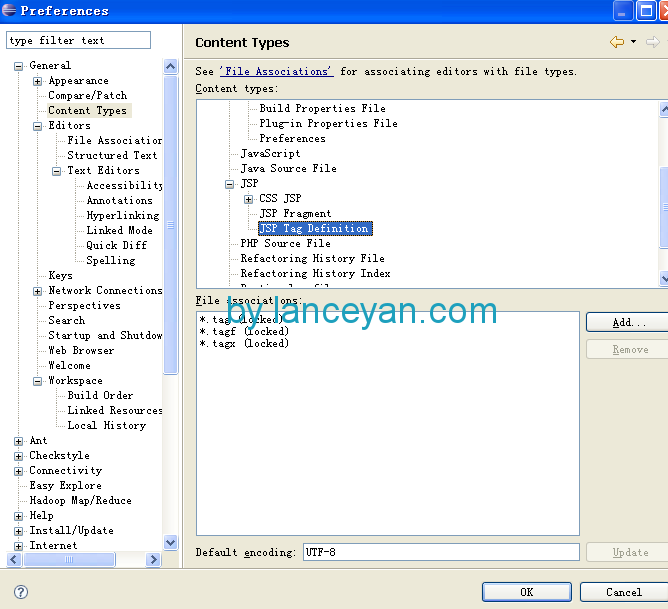Click left tree horizontal scroll right arrow

tap(153, 559)
